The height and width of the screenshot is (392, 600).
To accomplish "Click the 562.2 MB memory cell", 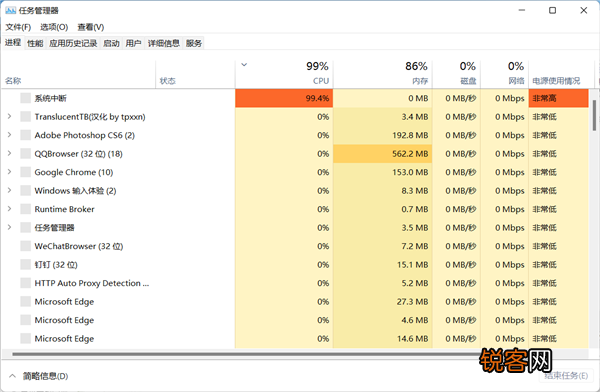I will 383,154.
